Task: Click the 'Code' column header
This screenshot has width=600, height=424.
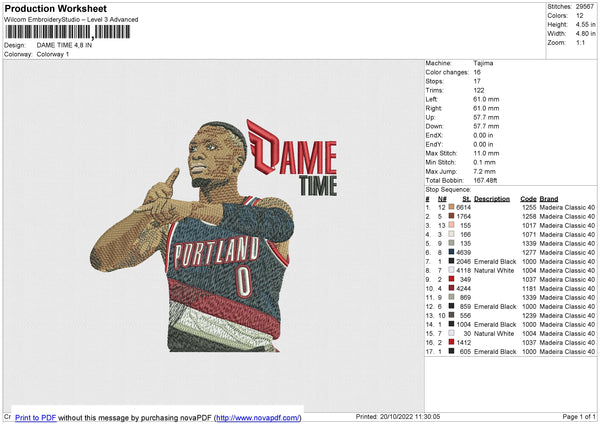Action: (528, 199)
